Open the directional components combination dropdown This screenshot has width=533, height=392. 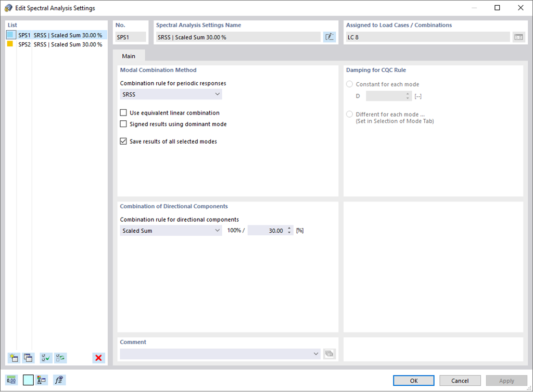point(218,230)
